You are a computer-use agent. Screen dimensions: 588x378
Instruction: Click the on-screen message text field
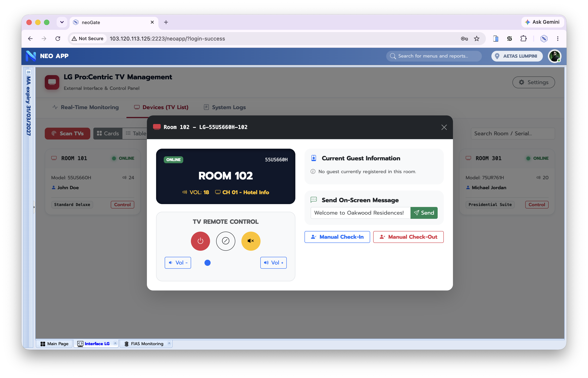click(360, 213)
